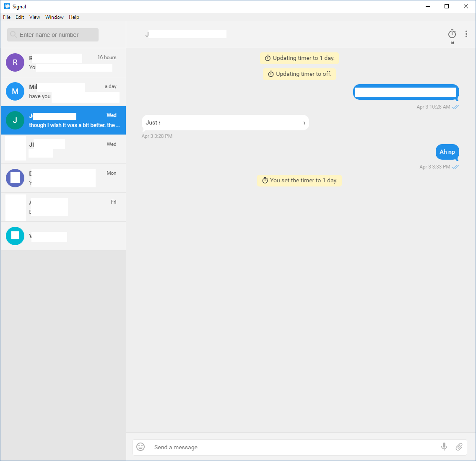Click the 'Enter name or number' search field

pyautogui.click(x=52, y=35)
